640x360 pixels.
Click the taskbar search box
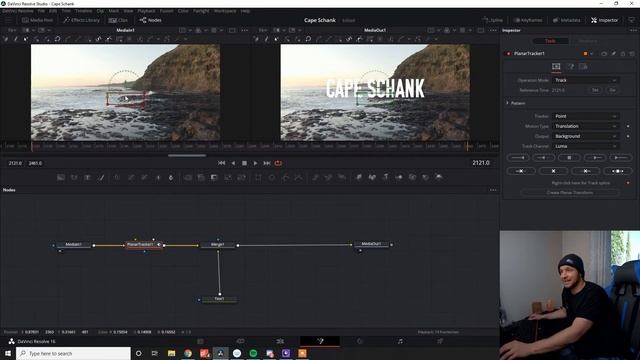point(73,353)
